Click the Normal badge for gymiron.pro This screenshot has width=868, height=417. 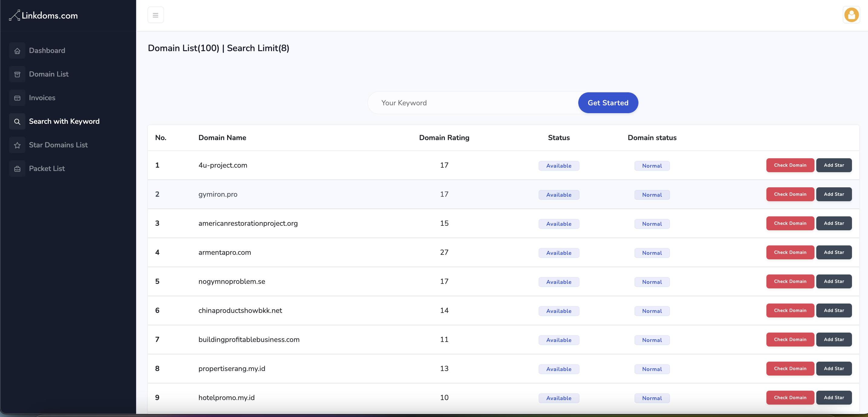pyautogui.click(x=652, y=195)
